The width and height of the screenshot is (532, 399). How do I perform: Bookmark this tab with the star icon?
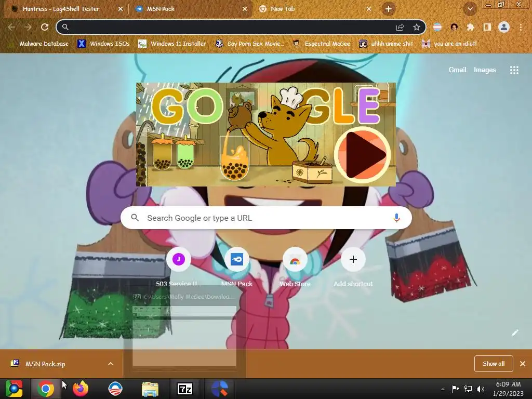(416, 27)
